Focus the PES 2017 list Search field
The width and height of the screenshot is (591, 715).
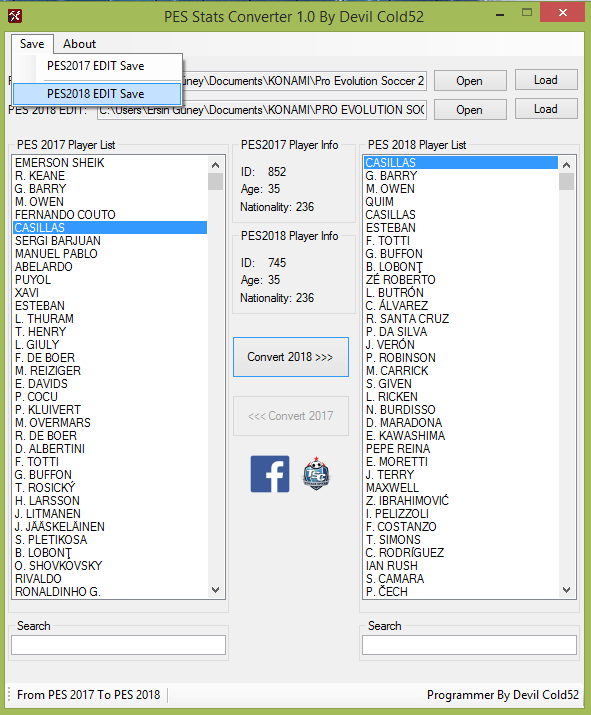[119, 645]
